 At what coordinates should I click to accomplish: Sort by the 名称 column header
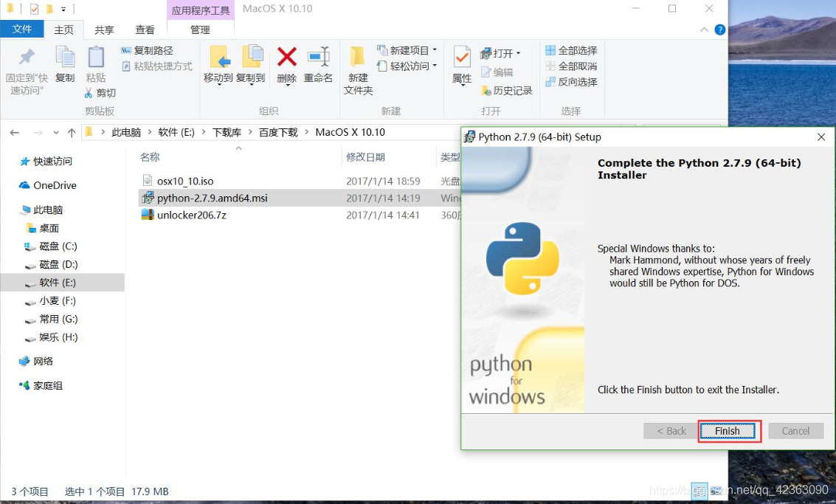150,157
